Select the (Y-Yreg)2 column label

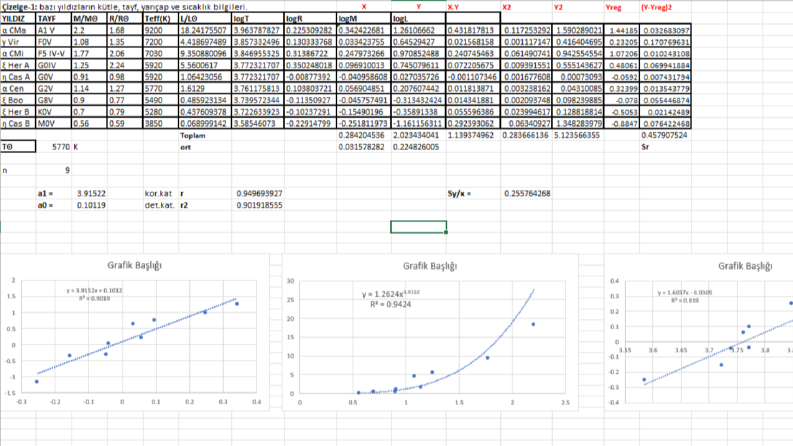[x=656, y=8]
